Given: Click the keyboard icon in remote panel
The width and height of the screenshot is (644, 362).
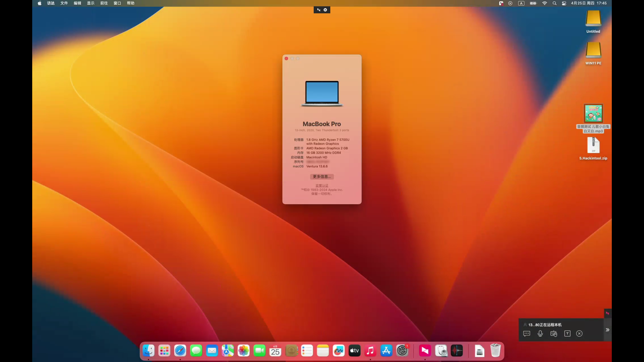Looking at the screenshot, I should [553, 333].
